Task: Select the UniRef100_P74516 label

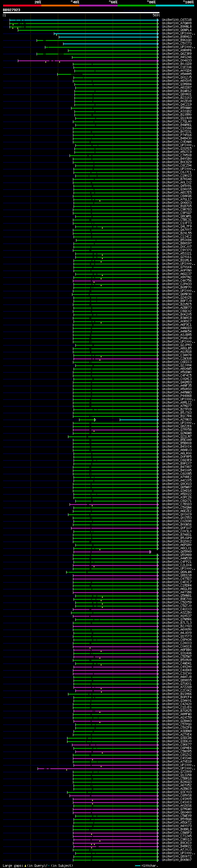Action: (x=177, y=135)
